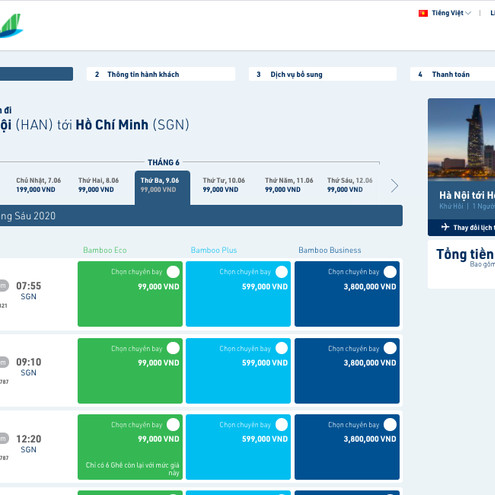Click 3,800,000 VND Business fare for 12:20 flight

[x=370, y=439]
